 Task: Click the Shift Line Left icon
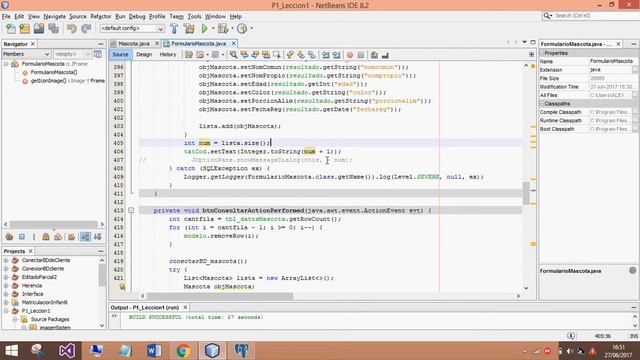(325, 55)
